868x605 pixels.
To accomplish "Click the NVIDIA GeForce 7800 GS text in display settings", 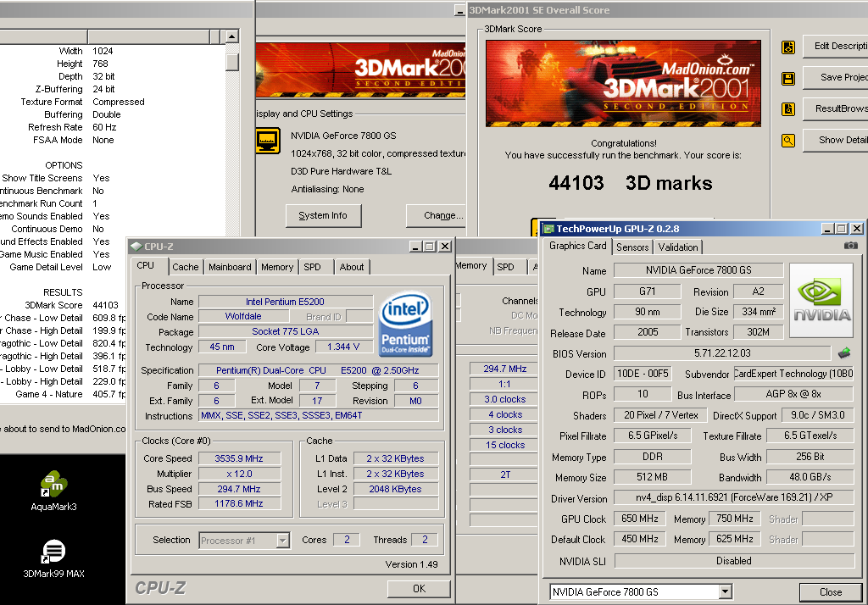I will point(344,136).
